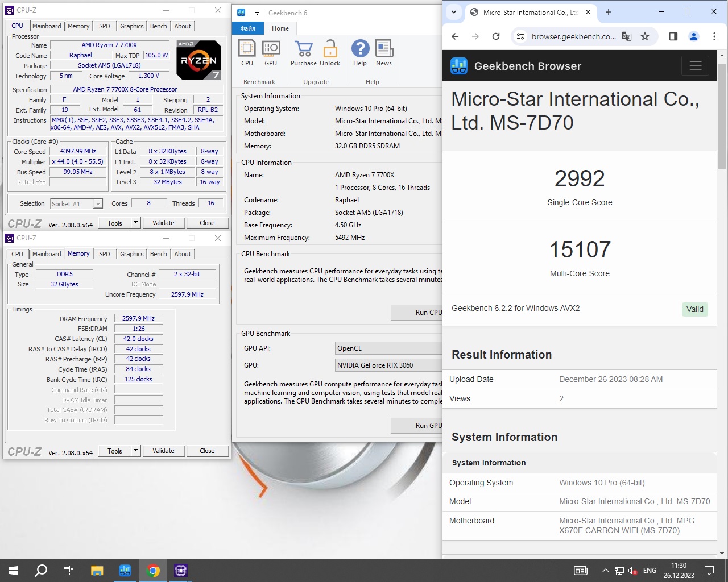Image resolution: width=728 pixels, height=582 pixels.
Task: Click the 15107 multi-core score
Action: coord(580,250)
